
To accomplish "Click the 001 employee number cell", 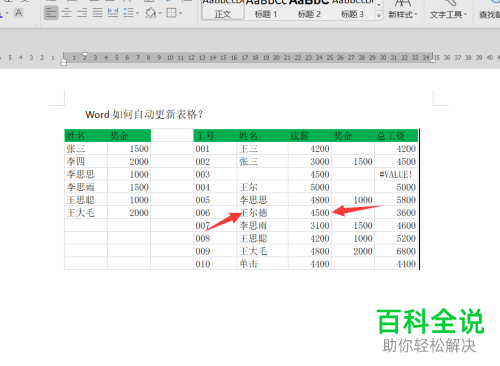I will point(215,149).
